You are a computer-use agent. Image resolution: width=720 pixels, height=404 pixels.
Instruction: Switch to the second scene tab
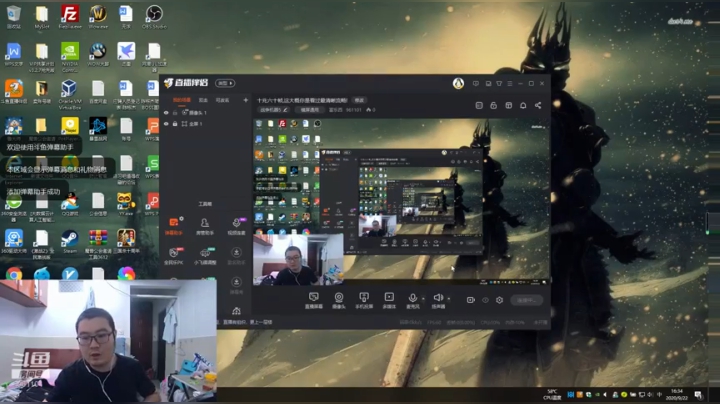tap(203, 100)
